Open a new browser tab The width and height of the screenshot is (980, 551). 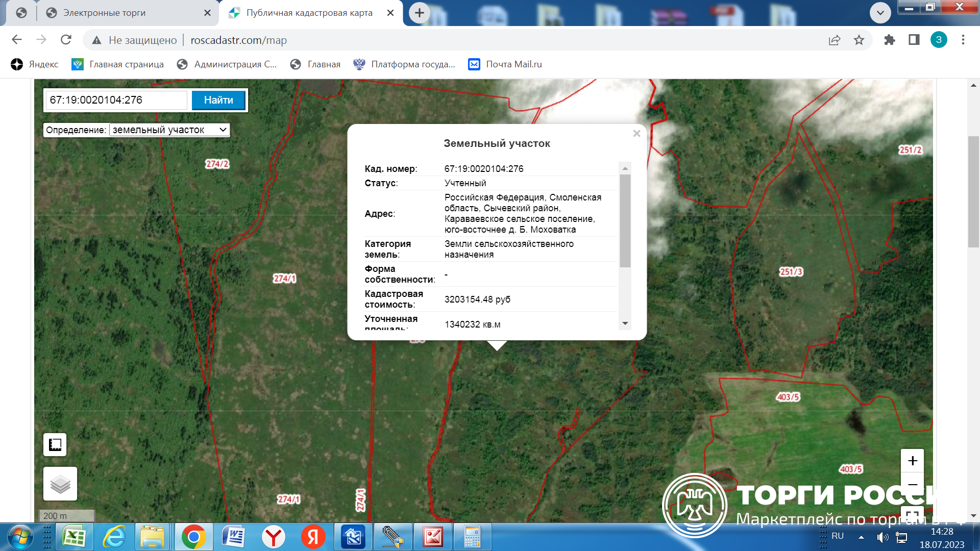[419, 13]
